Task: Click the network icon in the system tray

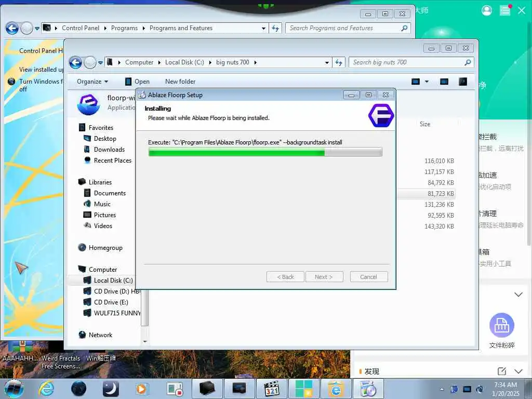Action: 467,389
